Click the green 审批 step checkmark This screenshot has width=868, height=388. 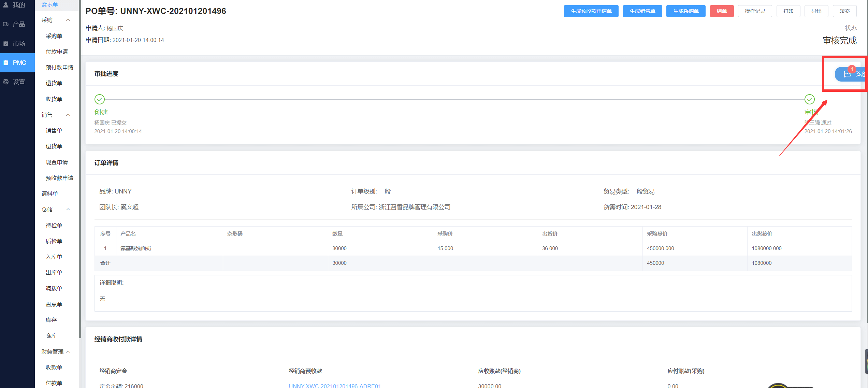809,99
